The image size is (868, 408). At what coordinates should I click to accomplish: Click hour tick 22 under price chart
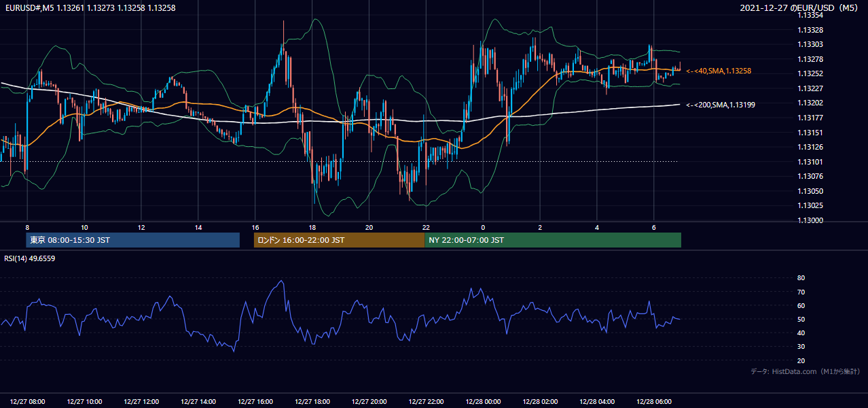pyautogui.click(x=426, y=227)
